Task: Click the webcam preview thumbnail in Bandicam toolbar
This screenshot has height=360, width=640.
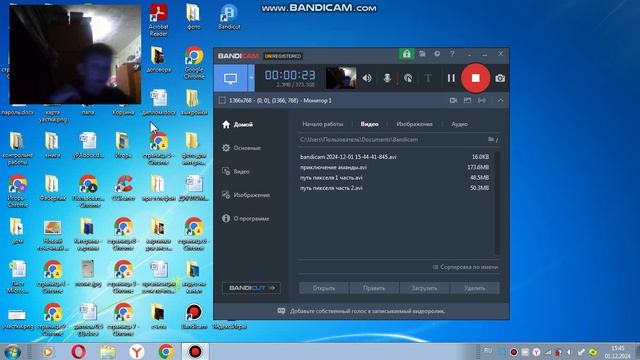Action: coord(341,78)
